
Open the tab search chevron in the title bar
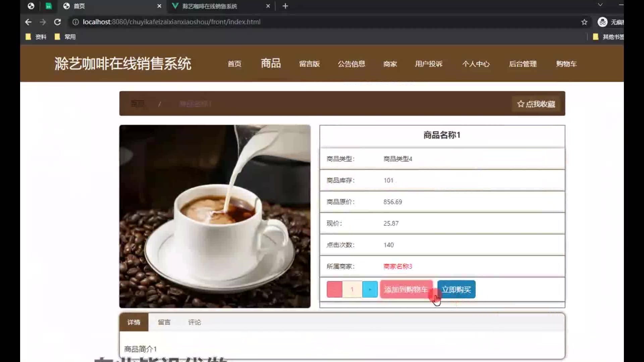point(600,5)
